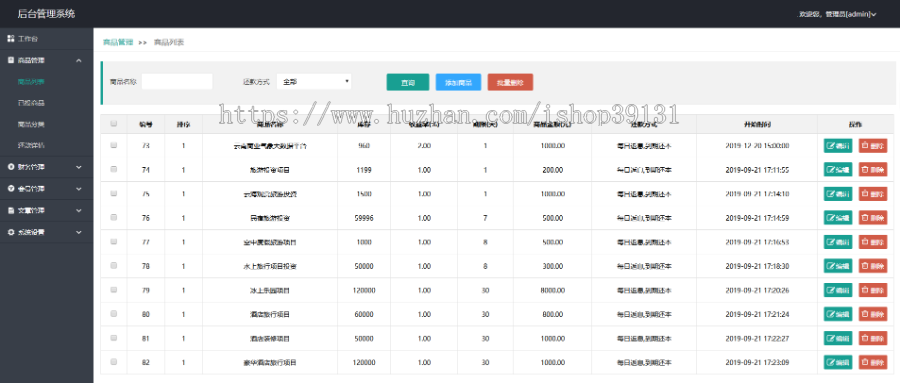Check the checkbox for product 78
This screenshot has height=383, width=900.
point(114,266)
